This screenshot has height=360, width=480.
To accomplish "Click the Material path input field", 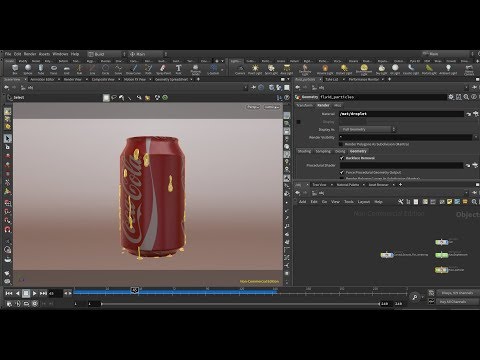I will click(x=401, y=114).
